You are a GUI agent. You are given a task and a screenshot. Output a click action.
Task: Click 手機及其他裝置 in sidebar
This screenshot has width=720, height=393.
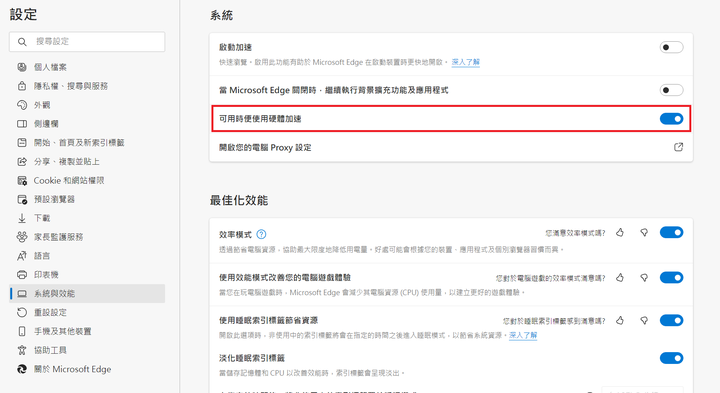pos(62,331)
